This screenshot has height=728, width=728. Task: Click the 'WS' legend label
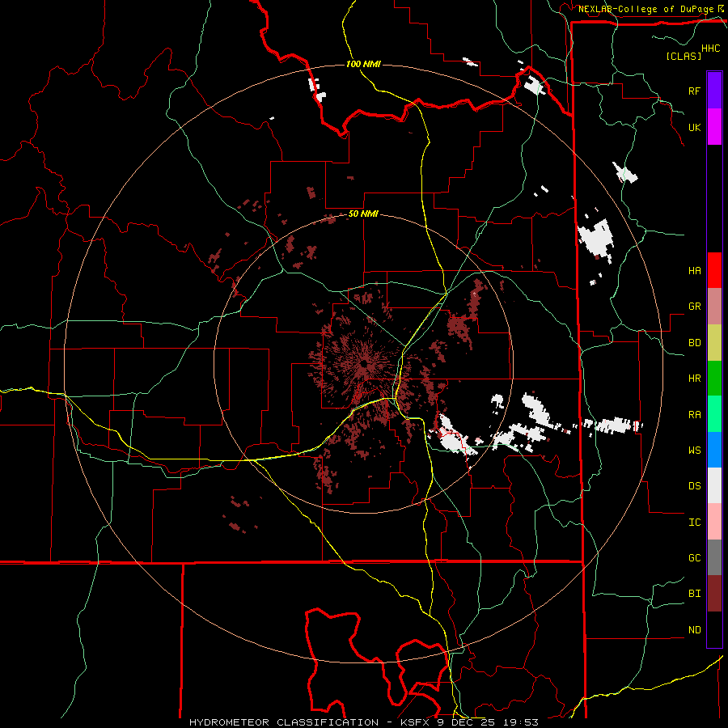(x=694, y=450)
